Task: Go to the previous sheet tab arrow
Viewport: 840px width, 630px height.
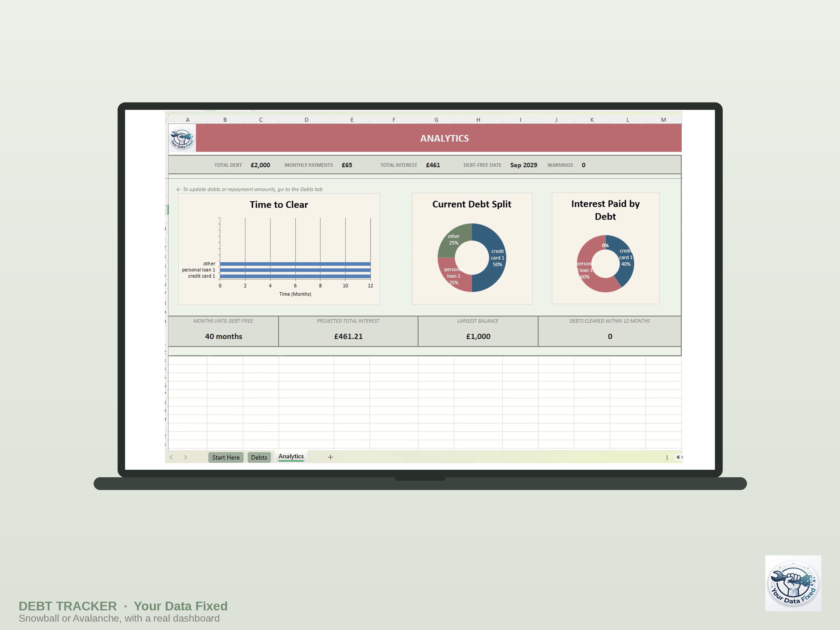Action: click(x=171, y=457)
